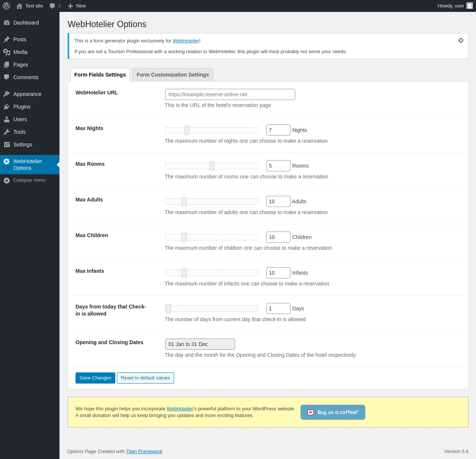Click Reset to default values button
Viewport: 476px width, 459px height.
click(x=145, y=378)
